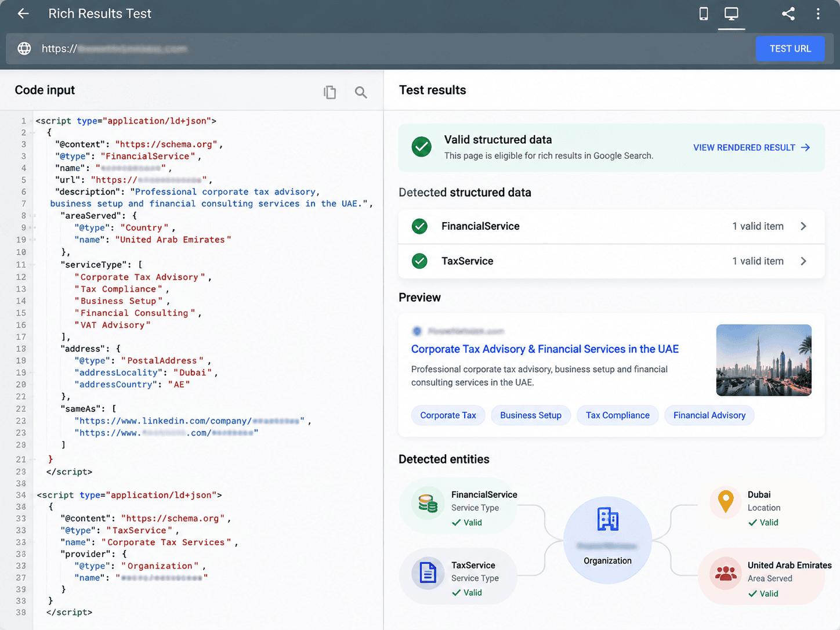Open VIEW RENDERED RESULT link
The width and height of the screenshot is (840, 630).
coord(751,147)
